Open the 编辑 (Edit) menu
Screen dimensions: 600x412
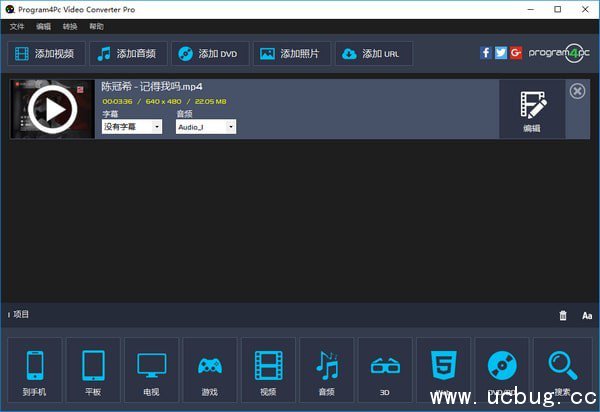[x=43, y=26]
